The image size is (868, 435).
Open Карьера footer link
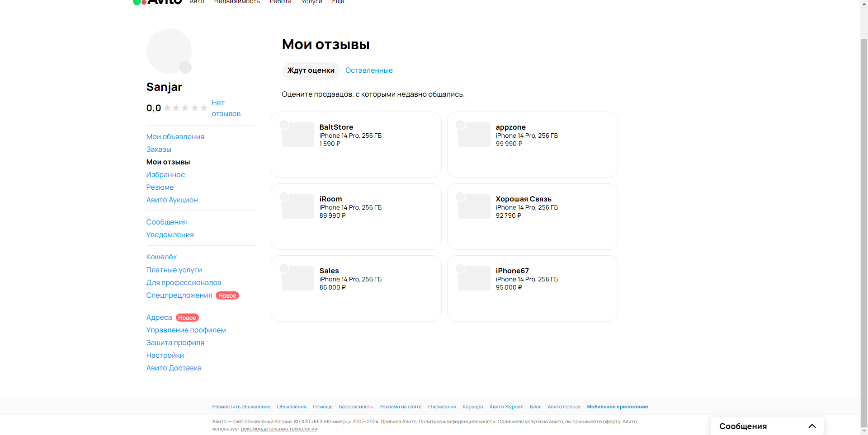tap(473, 407)
